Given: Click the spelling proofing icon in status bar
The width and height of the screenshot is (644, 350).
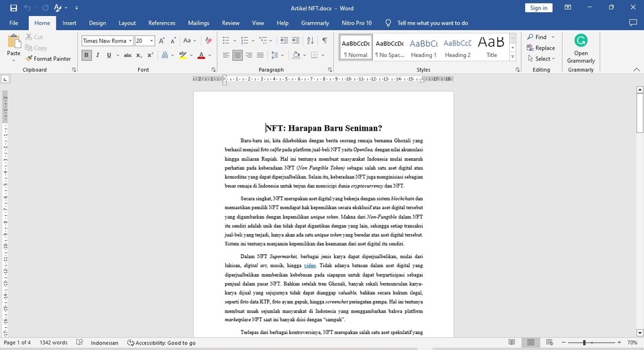Looking at the screenshot, I should [x=80, y=343].
